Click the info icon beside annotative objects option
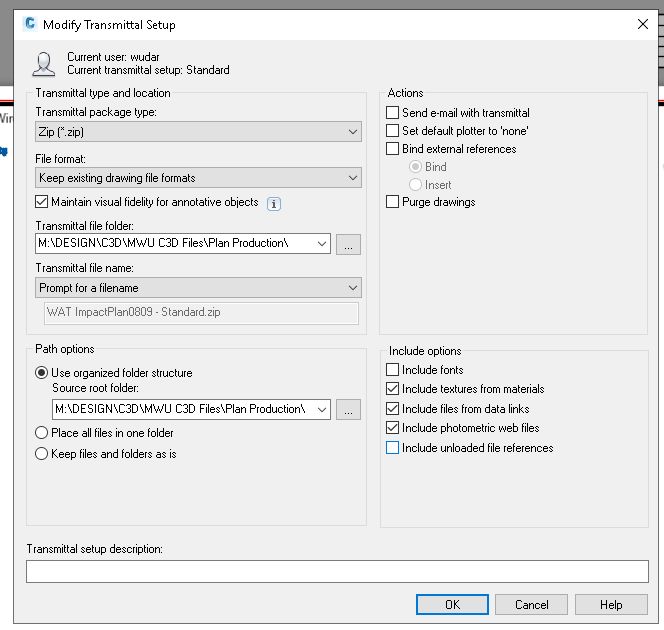Image resolution: width=664 pixels, height=630 pixels. tap(274, 204)
